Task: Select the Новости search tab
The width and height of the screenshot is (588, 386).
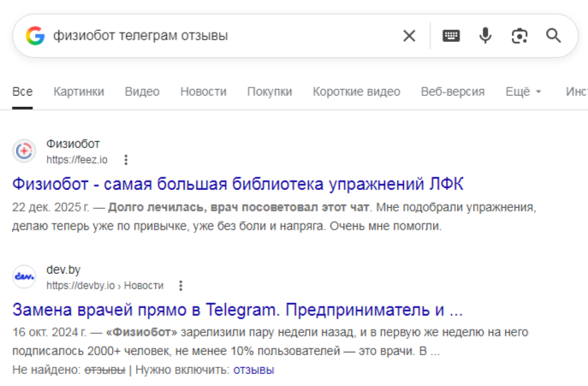Action: 204,92
